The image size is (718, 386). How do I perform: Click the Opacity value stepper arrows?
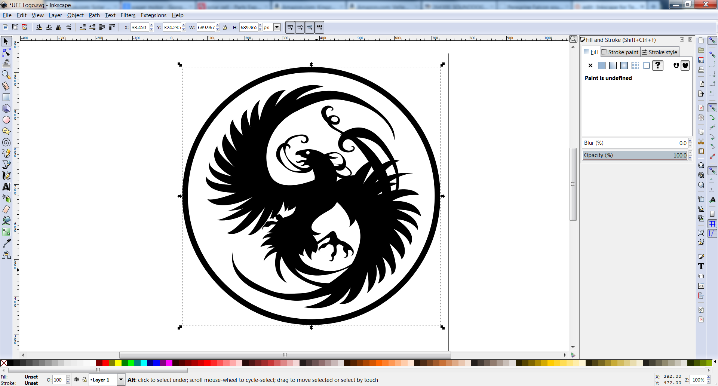690,155
